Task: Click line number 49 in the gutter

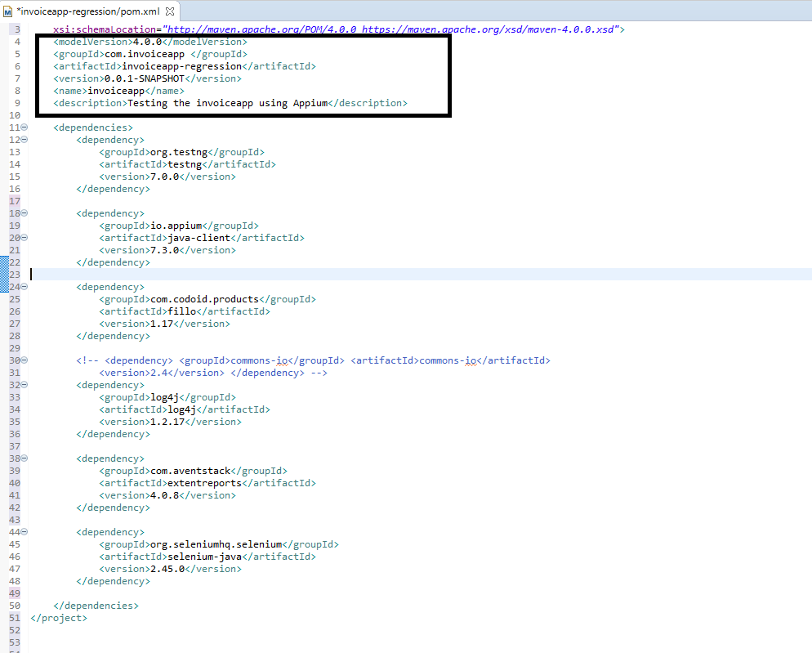Action: [x=15, y=593]
